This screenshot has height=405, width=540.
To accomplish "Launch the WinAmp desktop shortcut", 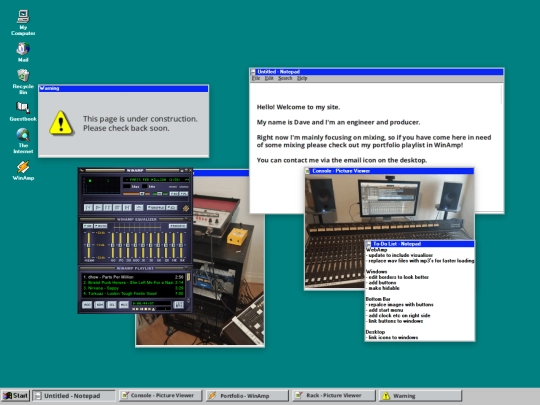I will [x=23, y=170].
